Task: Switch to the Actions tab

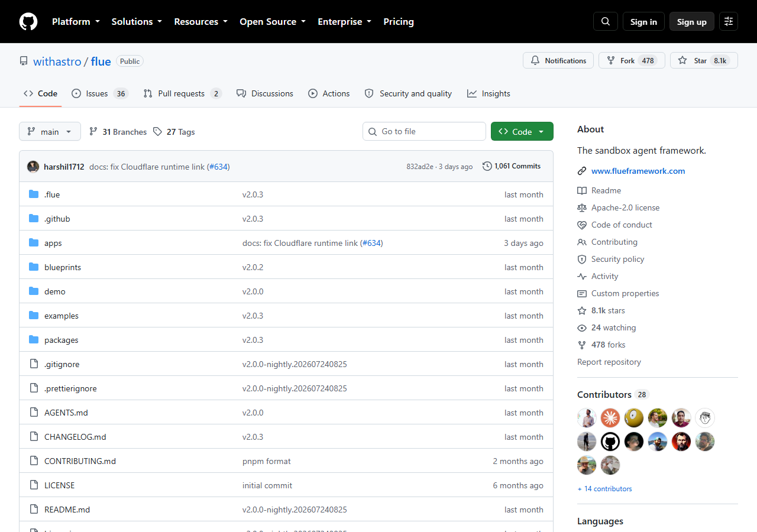Action: pos(329,93)
